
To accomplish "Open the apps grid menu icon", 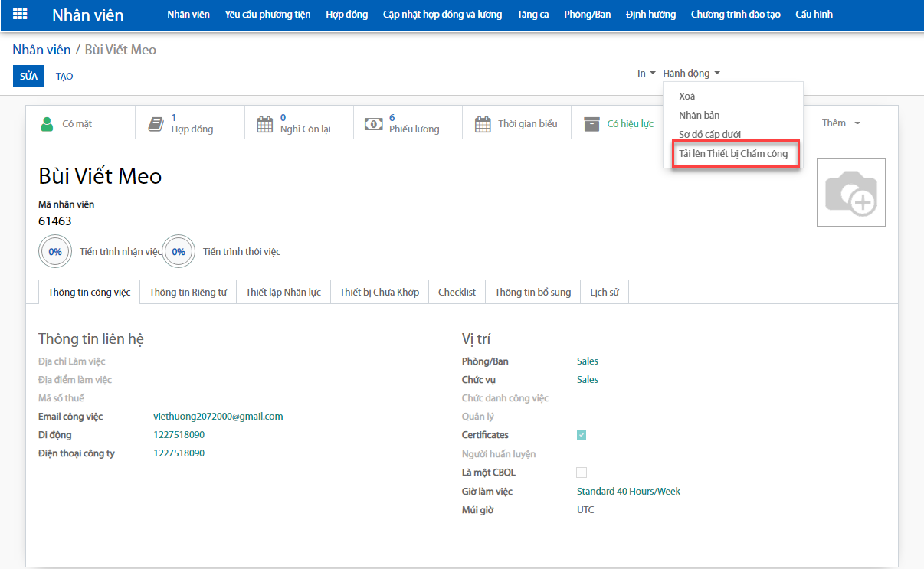I will (x=20, y=14).
